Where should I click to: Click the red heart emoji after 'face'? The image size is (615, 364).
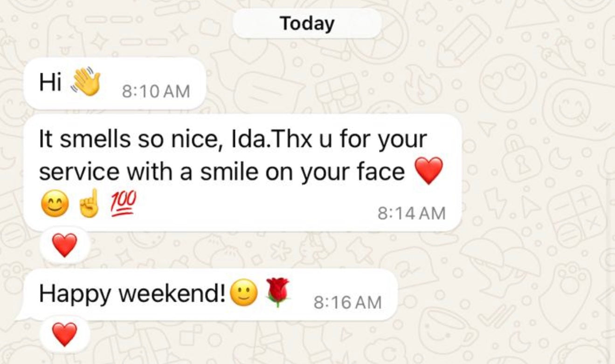[428, 171]
